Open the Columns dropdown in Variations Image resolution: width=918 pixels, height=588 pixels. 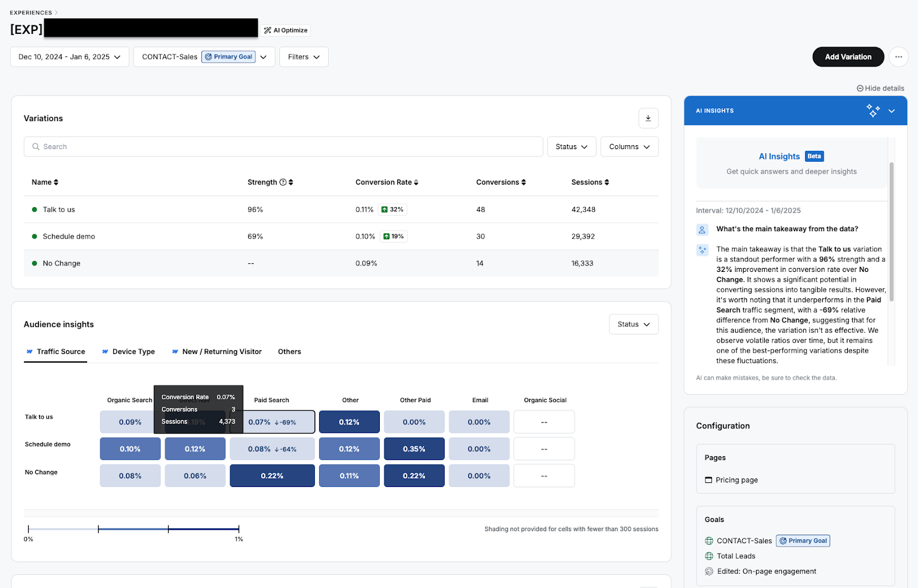629,146
